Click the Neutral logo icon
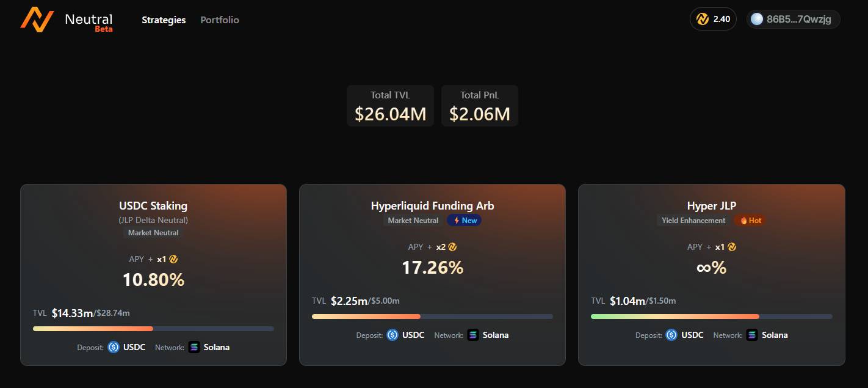The width and height of the screenshot is (868, 388). tap(37, 20)
